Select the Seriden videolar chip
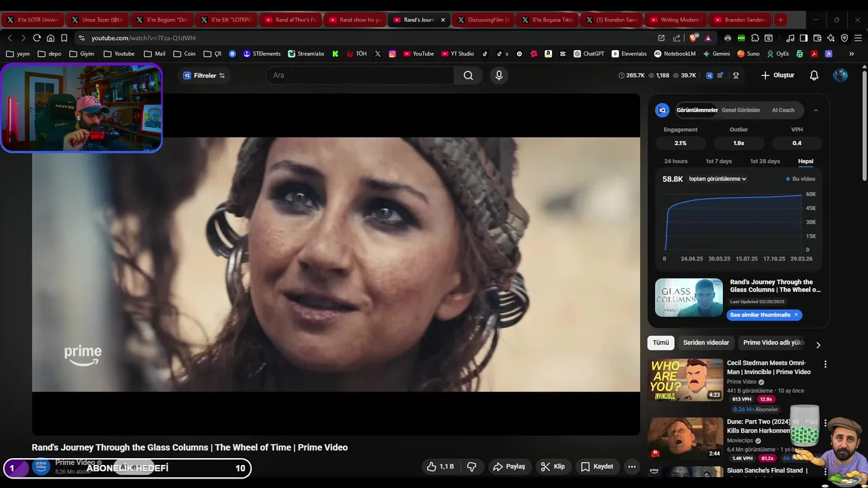The width and height of the screenshot is (868, 488). click(x=706, y=342)
